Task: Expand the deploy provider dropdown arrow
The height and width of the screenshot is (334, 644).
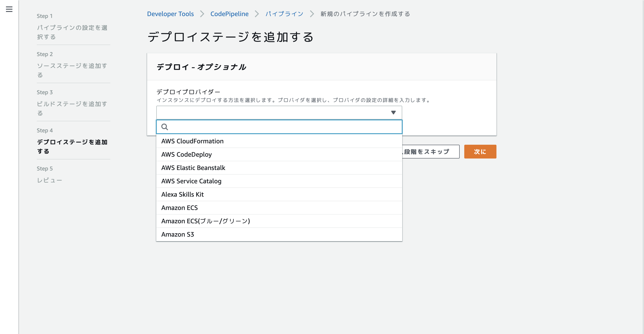Action: tap(393, 113)
